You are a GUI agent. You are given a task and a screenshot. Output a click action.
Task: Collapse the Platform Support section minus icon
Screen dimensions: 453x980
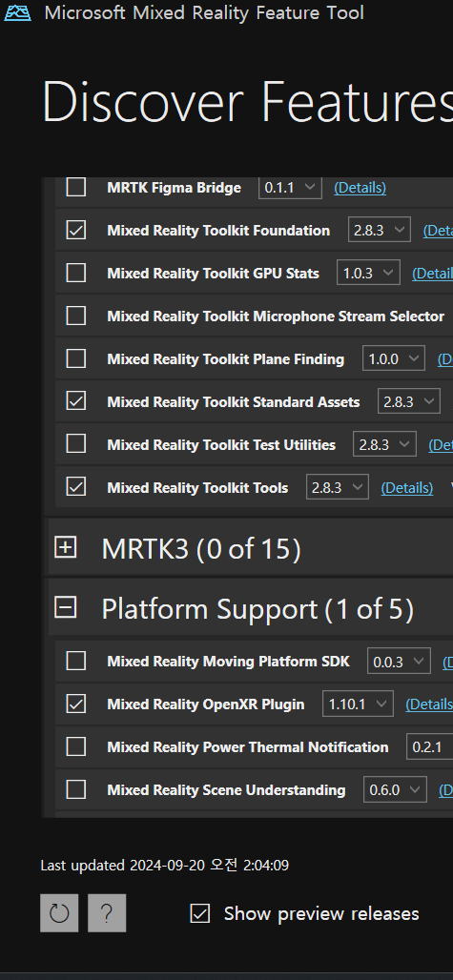(66, 607)
